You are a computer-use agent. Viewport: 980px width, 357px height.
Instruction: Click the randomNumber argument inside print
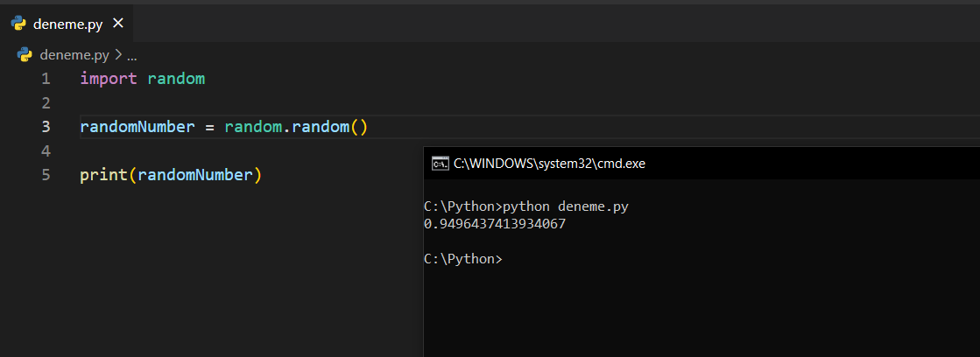click(195, 175)
